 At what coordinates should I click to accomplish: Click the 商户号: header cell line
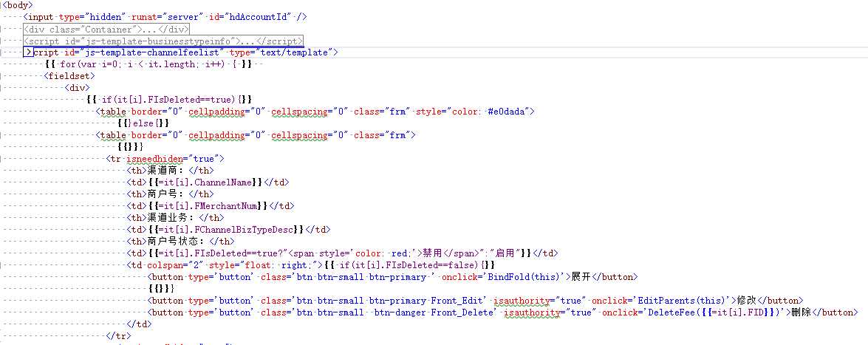coord(171,194)
